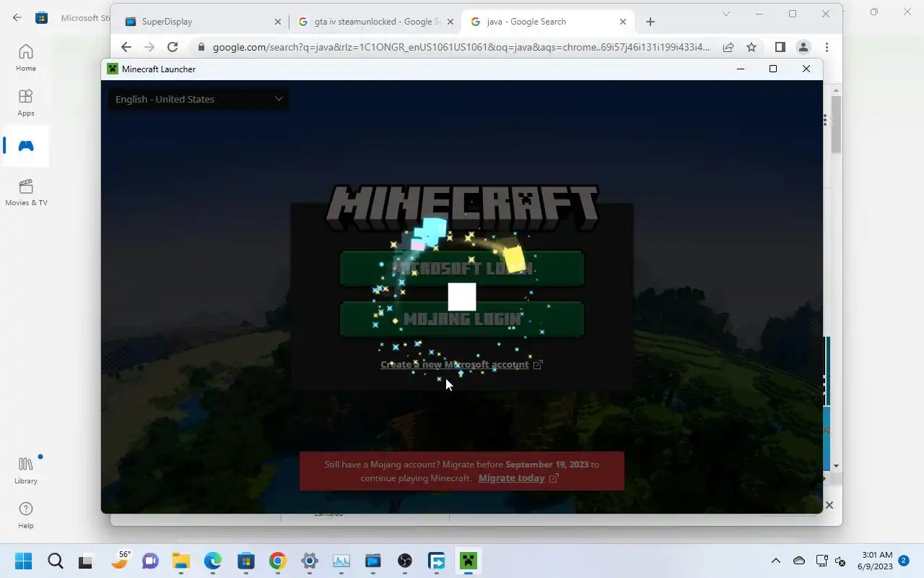This screenshot has width=924, height=578.
Task: Click the share page icon in Chrome
Action: (728, 47)
